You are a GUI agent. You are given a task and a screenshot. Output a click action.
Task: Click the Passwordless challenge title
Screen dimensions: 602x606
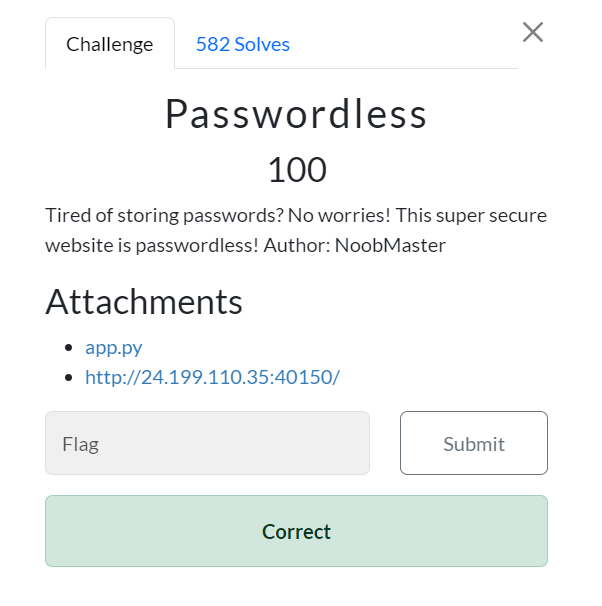[x=296, y=115]
